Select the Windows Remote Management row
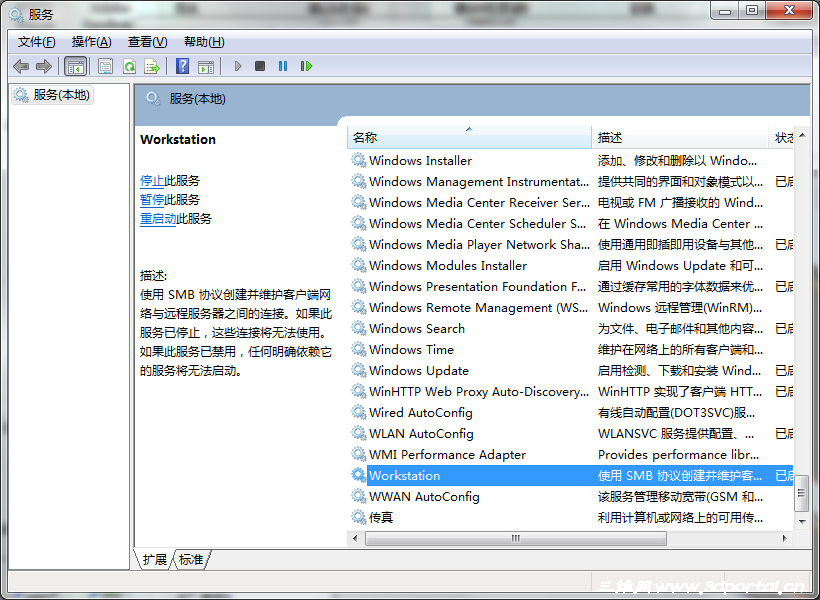The width and height of the screenshot is (820, 600). [571, 307]
